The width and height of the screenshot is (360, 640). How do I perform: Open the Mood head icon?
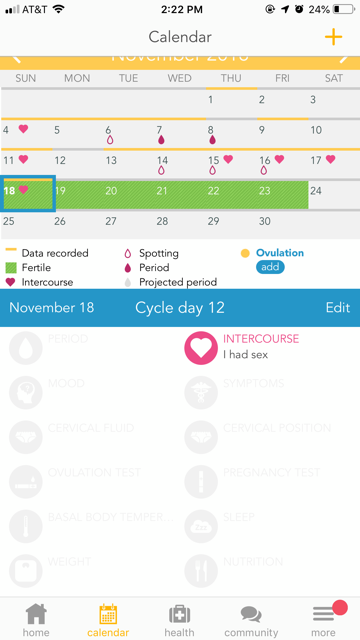26,393
